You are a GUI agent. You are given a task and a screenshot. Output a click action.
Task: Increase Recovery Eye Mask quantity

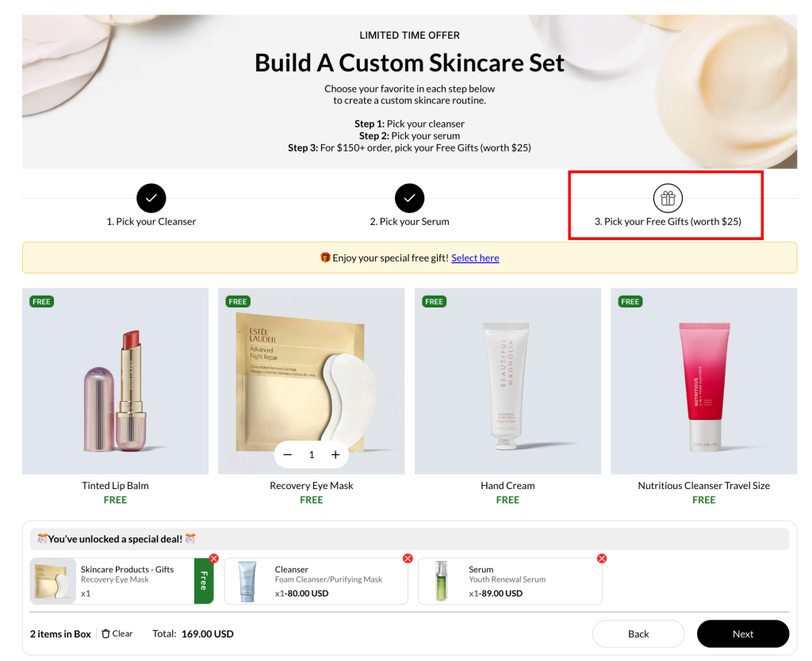click(x=335, y=455)
